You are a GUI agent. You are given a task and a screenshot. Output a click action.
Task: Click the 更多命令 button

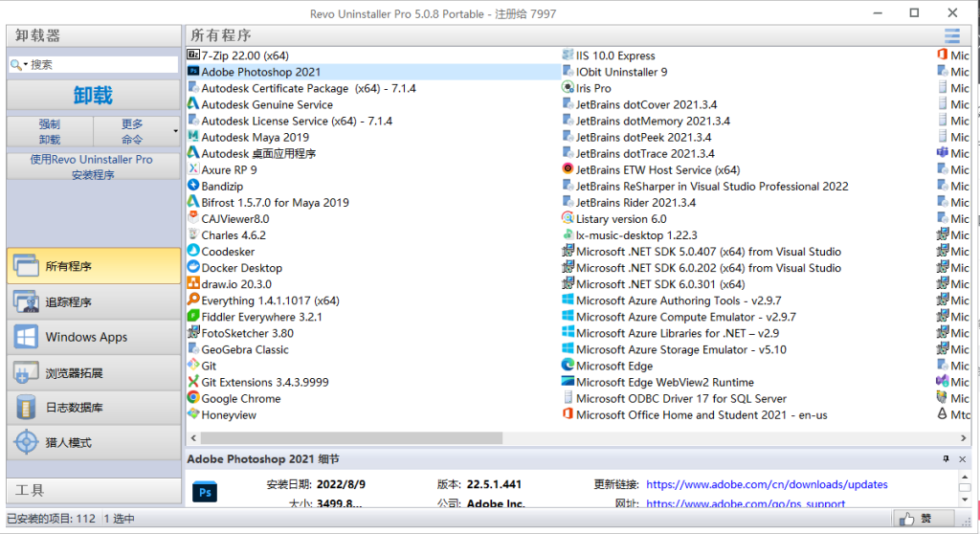point(132,131)
